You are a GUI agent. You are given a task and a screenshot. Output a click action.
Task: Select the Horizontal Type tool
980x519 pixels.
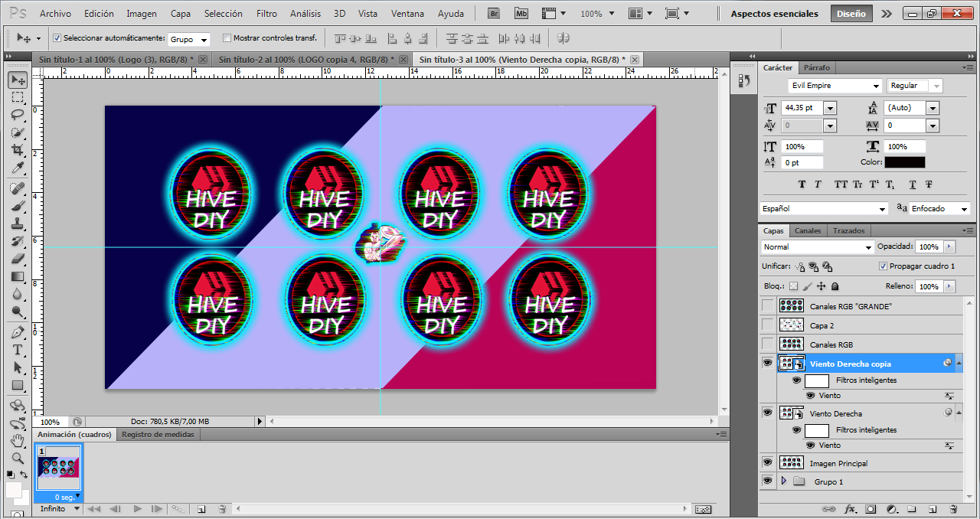tap(18, 350)
